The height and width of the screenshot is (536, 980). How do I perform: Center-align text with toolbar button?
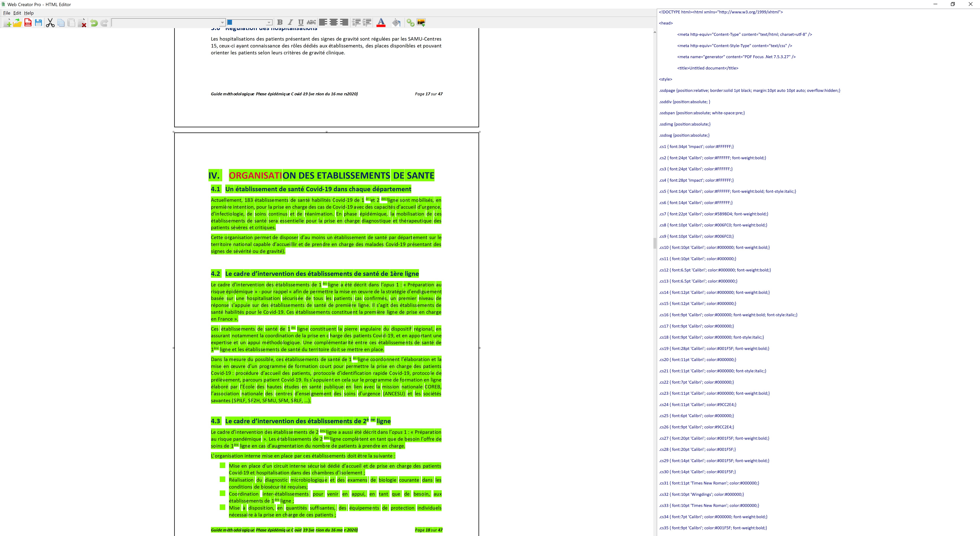334,22
